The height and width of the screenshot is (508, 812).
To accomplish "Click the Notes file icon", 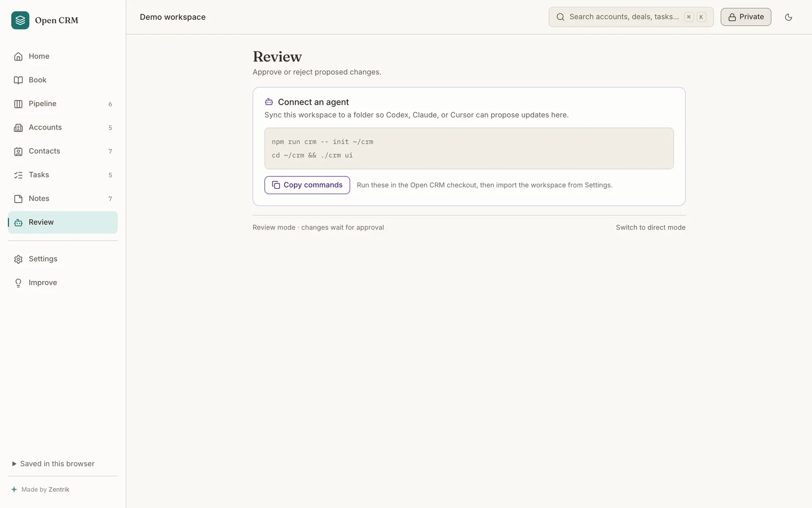I will pyautogui.click(x=18, y=199).
